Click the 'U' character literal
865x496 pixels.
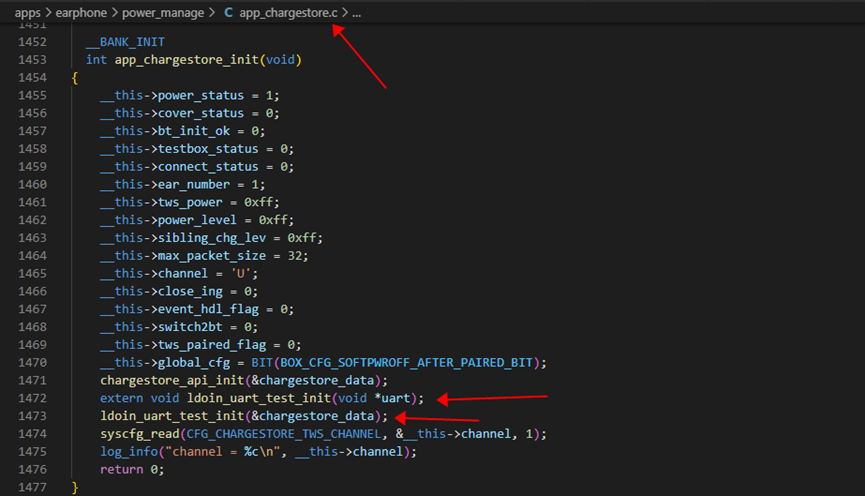(241, 274)
